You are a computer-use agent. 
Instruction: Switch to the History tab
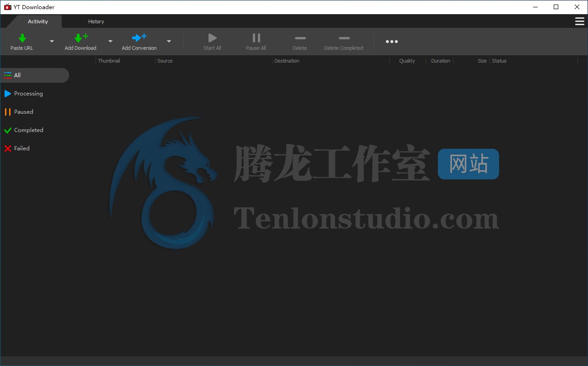(x=96, y=21)
